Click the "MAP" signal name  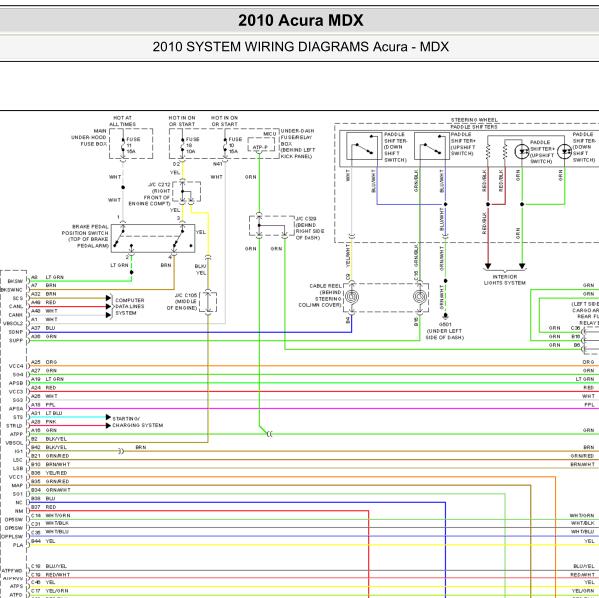coord(17,486)
